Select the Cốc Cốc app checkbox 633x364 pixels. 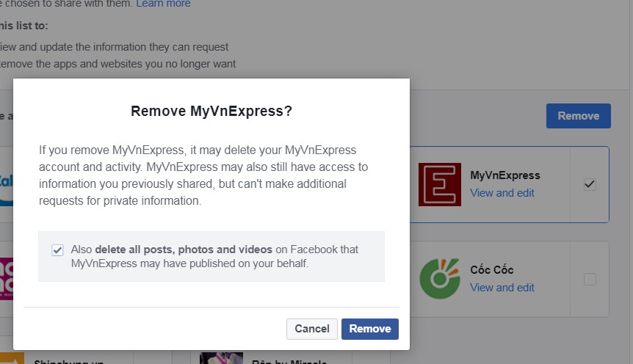pyautogui.click(x=590, y=280)
